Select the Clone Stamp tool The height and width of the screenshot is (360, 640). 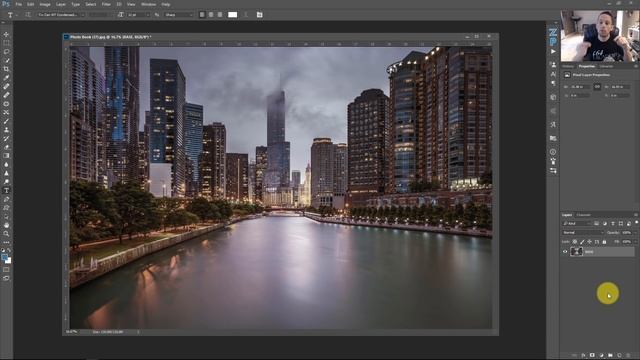coord(6,130)
